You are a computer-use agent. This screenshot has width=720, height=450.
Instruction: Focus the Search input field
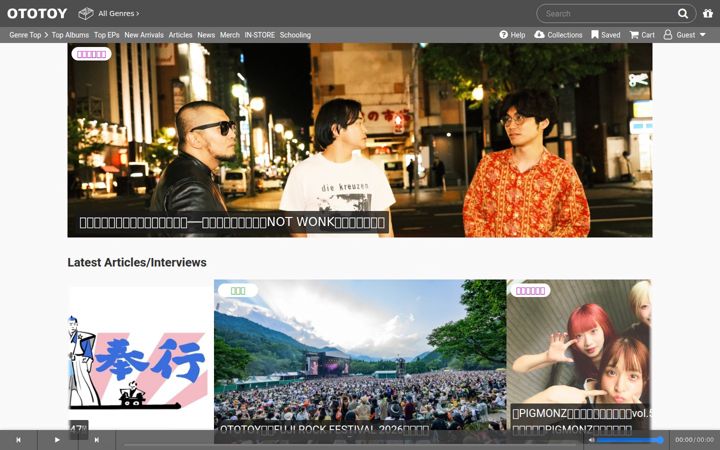click(608, 14)
